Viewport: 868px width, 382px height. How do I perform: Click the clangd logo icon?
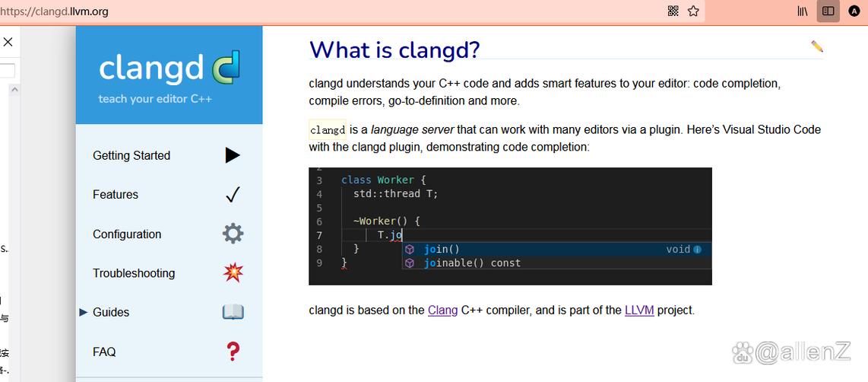tap(225, 67)
